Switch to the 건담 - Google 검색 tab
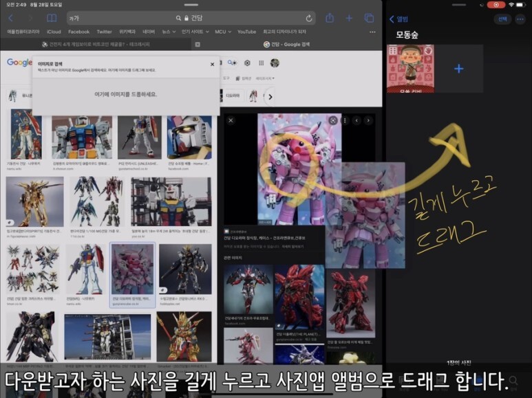This screenshot has height=398, width=532. tap(287, 45)
